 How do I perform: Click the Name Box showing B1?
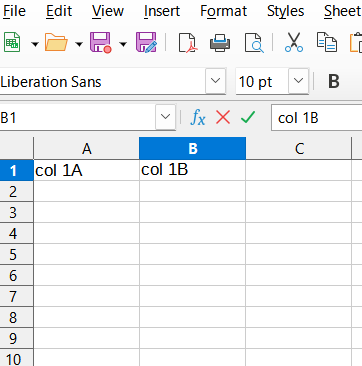point(77,117)
